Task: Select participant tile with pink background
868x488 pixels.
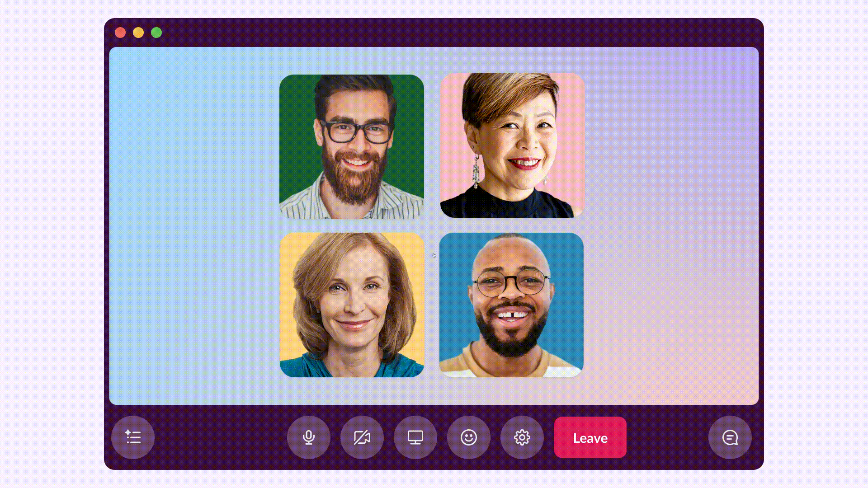Action: (x=512, y=145)
